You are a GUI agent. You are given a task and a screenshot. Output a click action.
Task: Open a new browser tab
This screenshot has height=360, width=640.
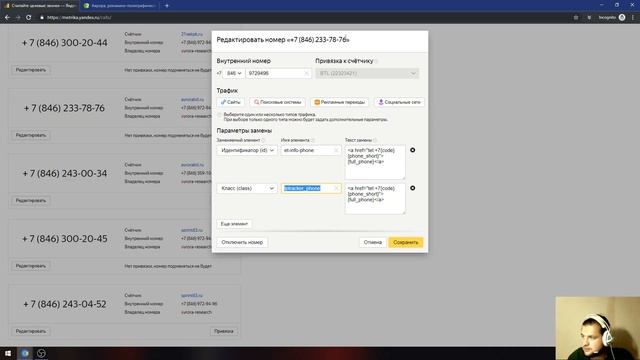coord(167,6)
